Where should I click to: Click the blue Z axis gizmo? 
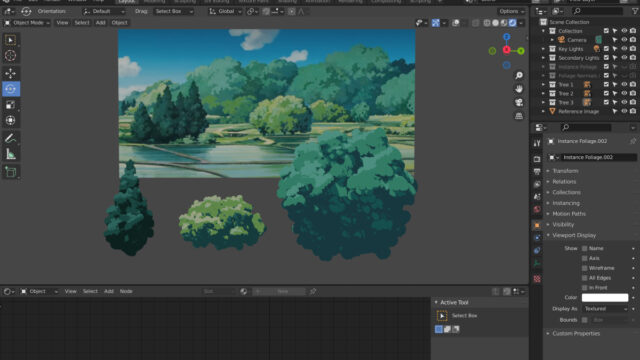[507, 37]
